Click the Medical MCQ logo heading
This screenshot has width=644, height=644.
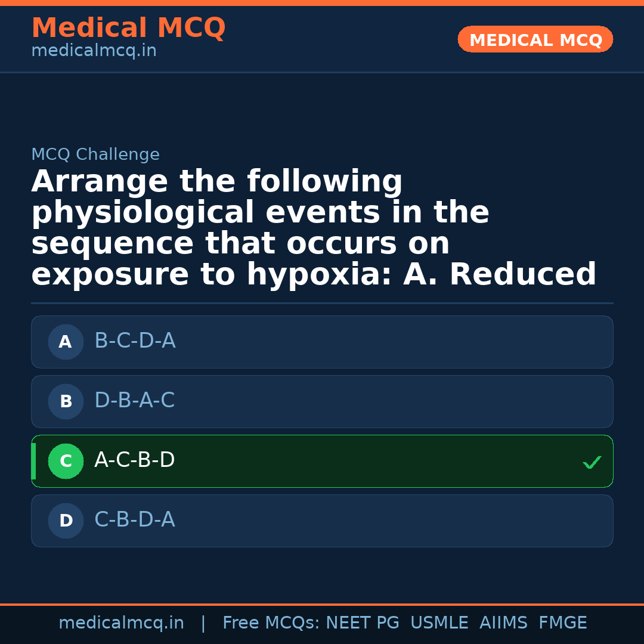(x=128, y=28)
